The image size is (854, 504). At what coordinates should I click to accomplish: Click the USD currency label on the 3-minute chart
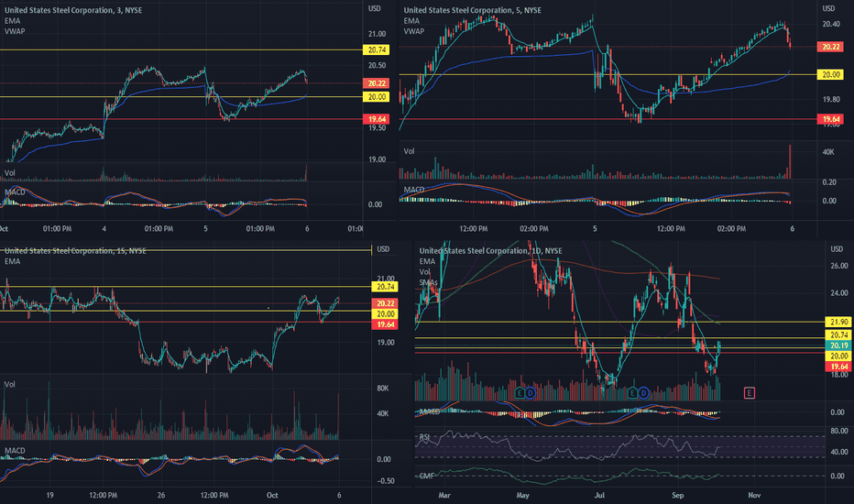pos(374,8)
